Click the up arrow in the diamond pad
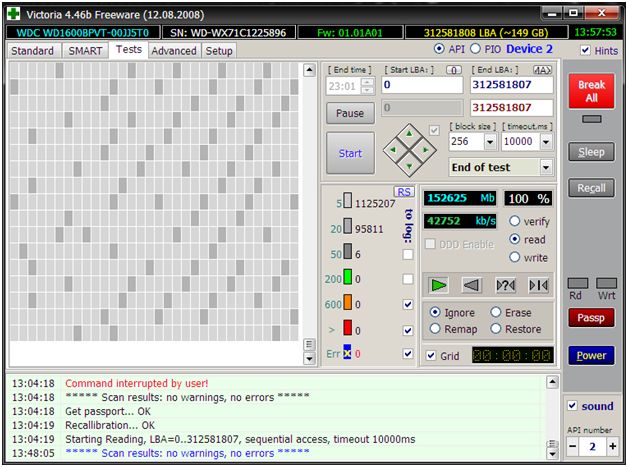Viewport: 628px width, 467px height. pyautogui.click(x=409, y=134)
